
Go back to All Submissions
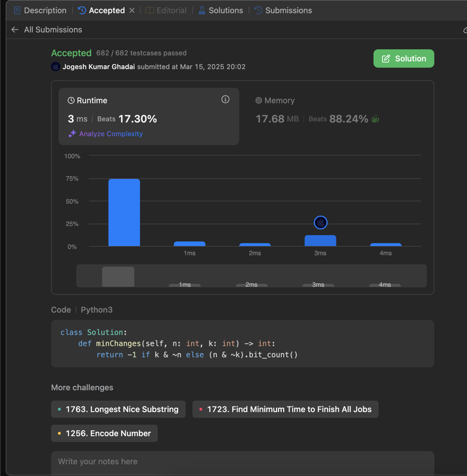pyautogui.click(x=53, y=30)
